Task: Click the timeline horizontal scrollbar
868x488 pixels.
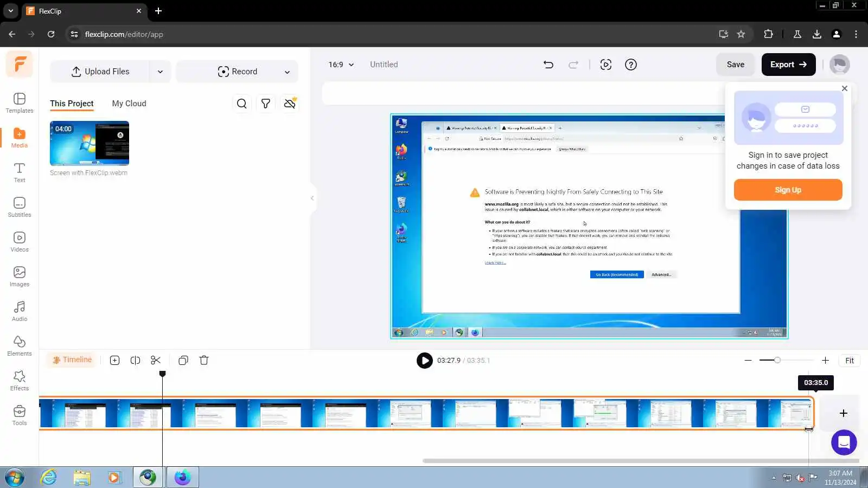Action: tap(640, 461)
